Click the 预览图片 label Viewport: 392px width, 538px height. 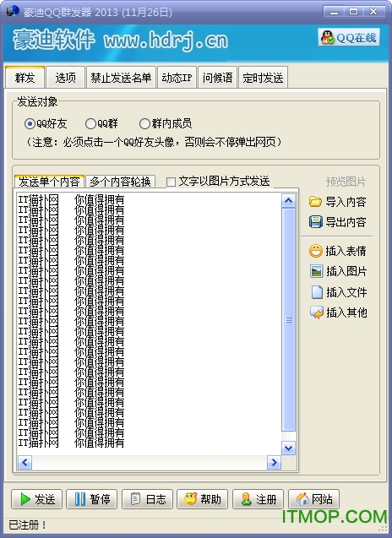coord(346,182)
